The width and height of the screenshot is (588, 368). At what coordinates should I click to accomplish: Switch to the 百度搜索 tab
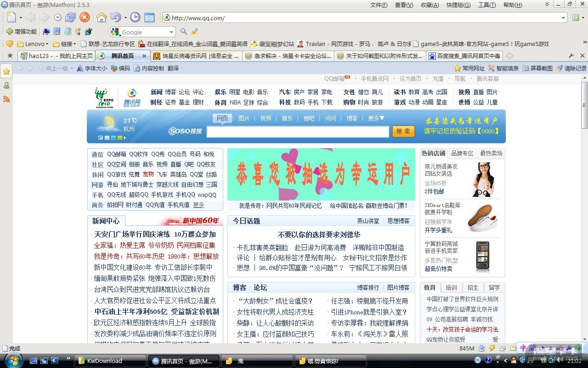click(464, 56)
